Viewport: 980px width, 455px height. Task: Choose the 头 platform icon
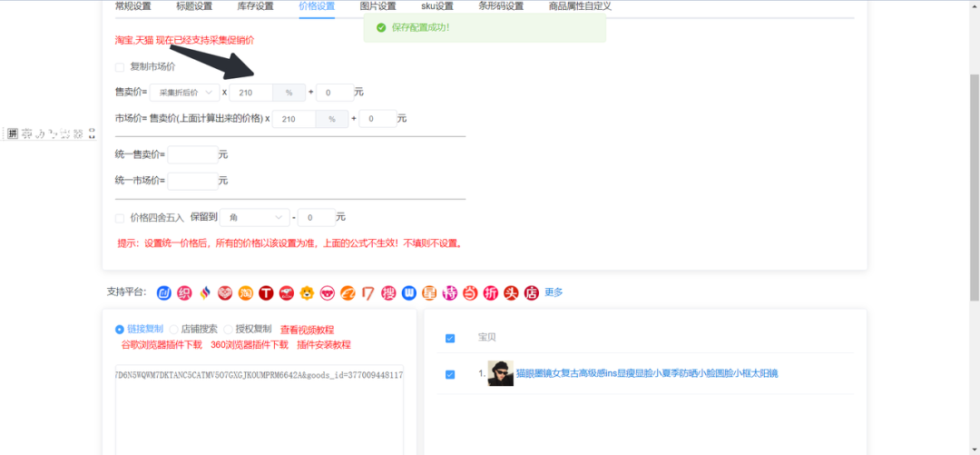pyautogui.click(x=511, y=292)
